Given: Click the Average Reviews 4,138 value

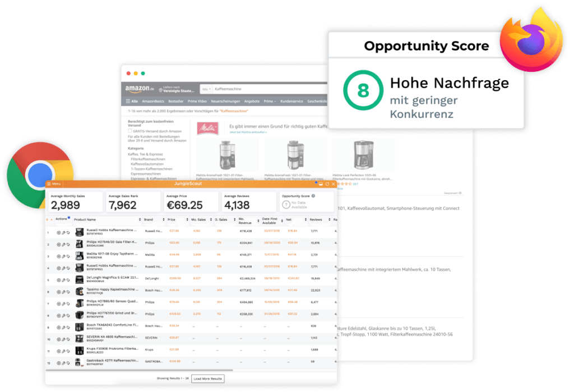Looking at the screenshot, I should coord(237,205).
